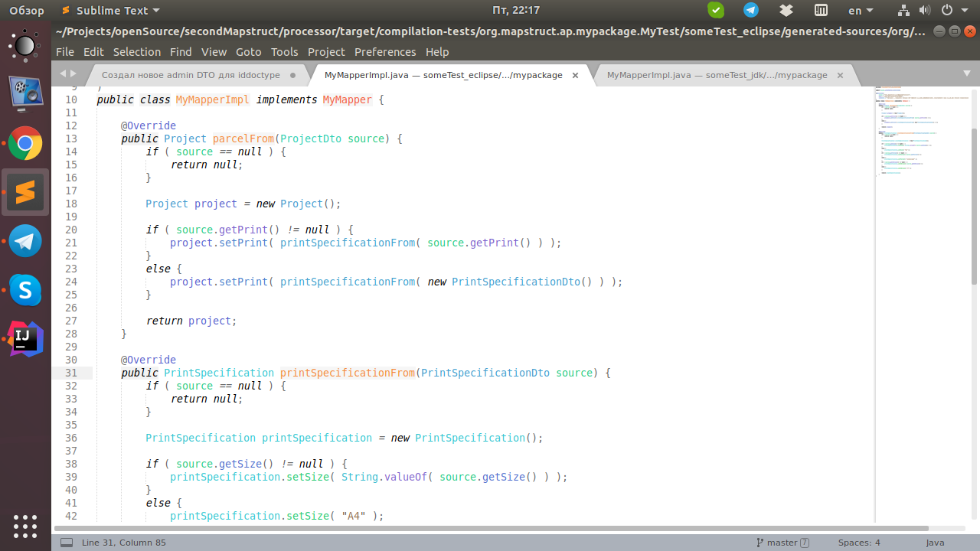Image resolution: width=980 pixels, height=551 pixels.
Task: Click the volume icon in the top panel
Action: point(926,11)
